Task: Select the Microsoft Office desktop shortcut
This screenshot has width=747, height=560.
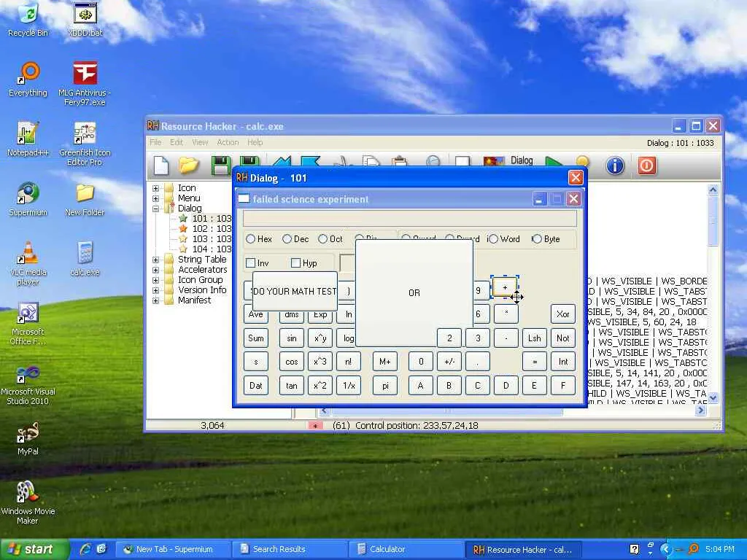Action: coord(28,323)
